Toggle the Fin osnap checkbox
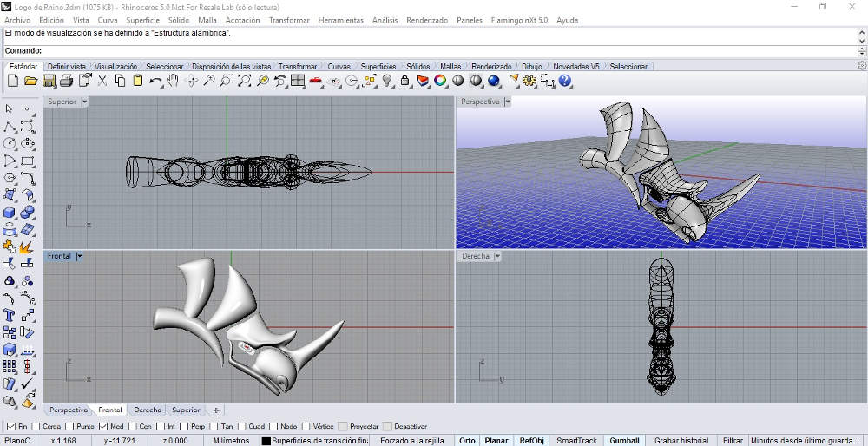Viewport: 868px width, 446px height. coord(11,427)
